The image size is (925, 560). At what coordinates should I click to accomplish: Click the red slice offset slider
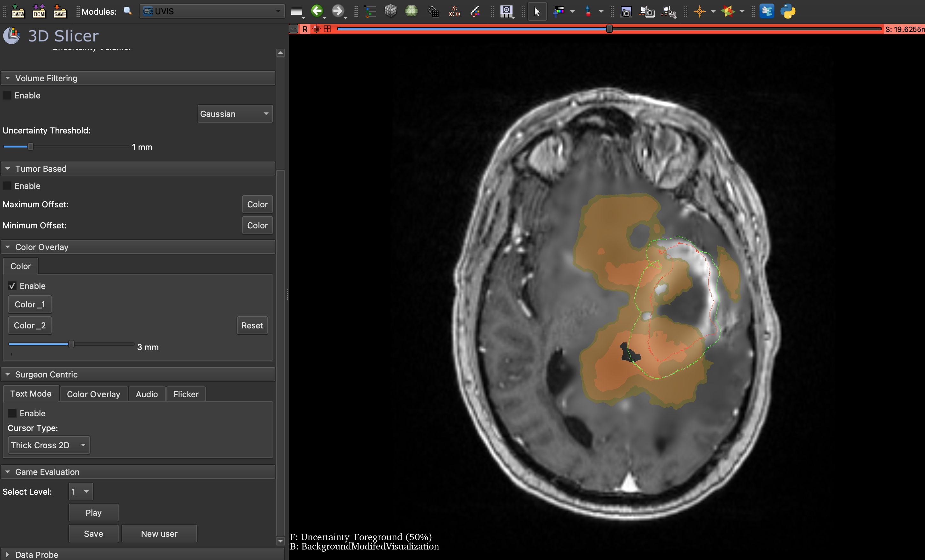tap(609, 28)
